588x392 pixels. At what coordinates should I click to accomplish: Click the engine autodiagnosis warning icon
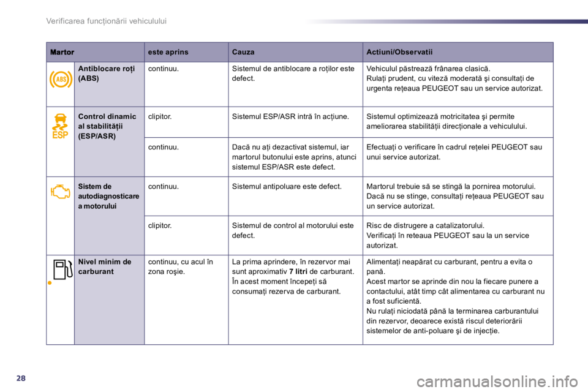[x=61, y=192]
